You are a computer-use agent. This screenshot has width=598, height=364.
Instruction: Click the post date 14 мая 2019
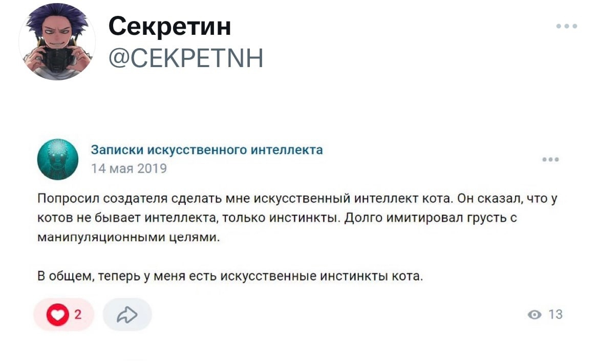pyautogui.click(x=129, y=168)
